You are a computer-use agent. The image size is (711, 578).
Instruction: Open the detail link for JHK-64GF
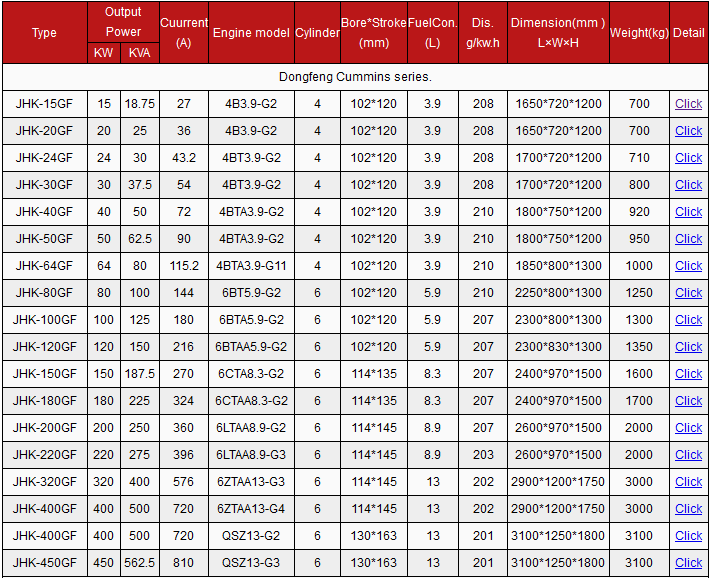click(x=688, y=266)
